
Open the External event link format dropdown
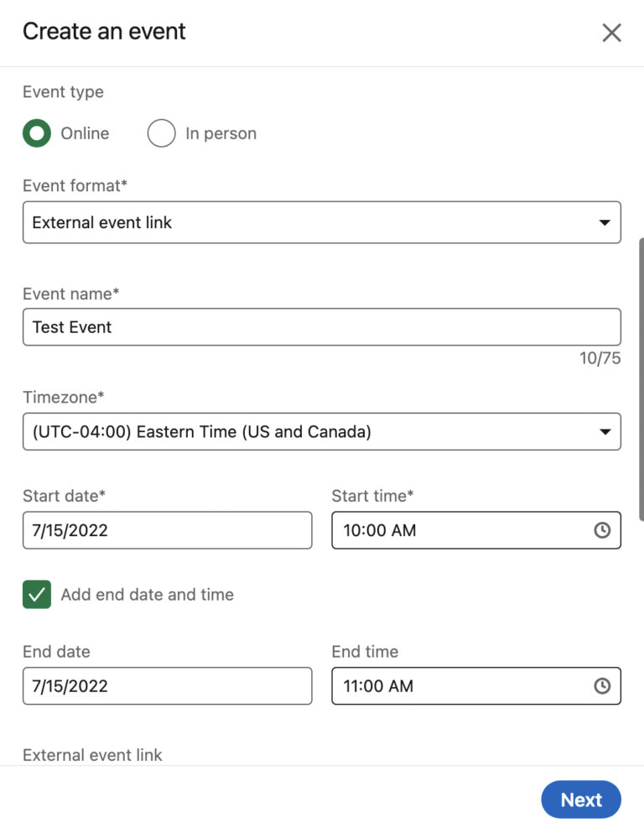[x=321, y=222]
